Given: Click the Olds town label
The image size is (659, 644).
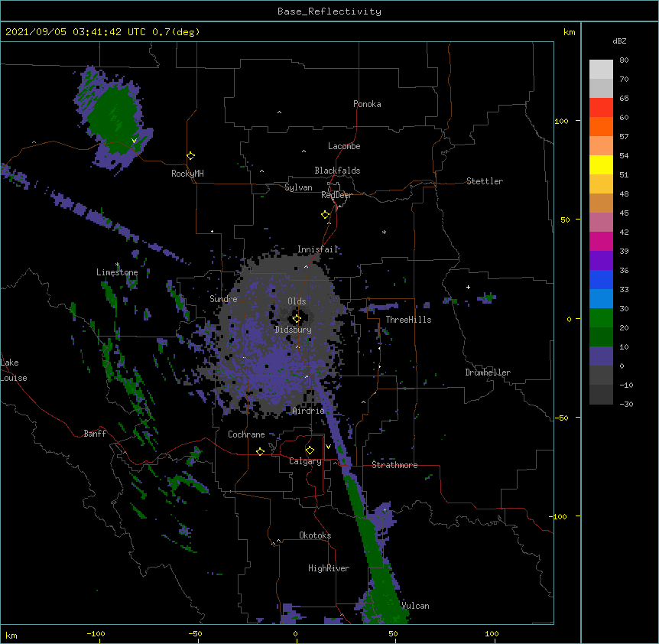Looking at the screenshot, I should 297,301.
